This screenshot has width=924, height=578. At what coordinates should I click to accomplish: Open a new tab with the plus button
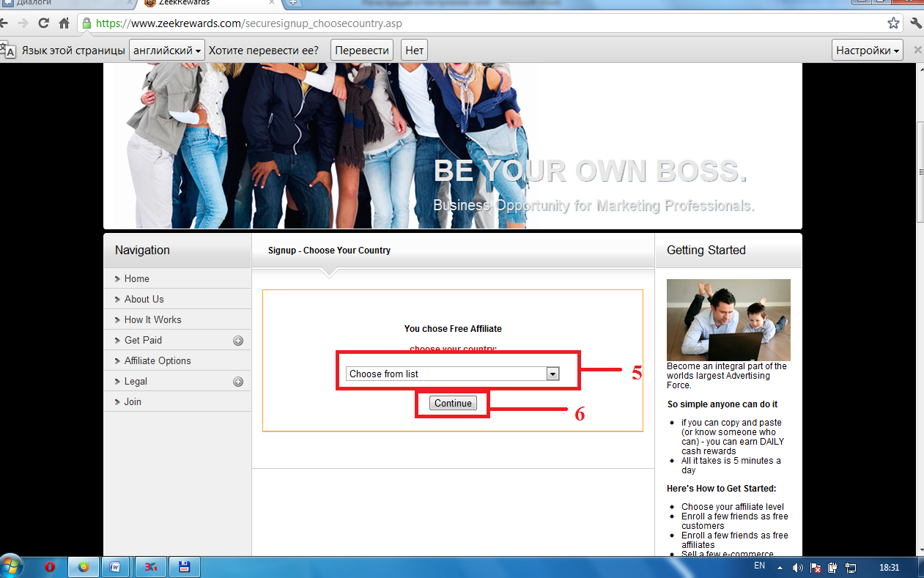(292, 3)
